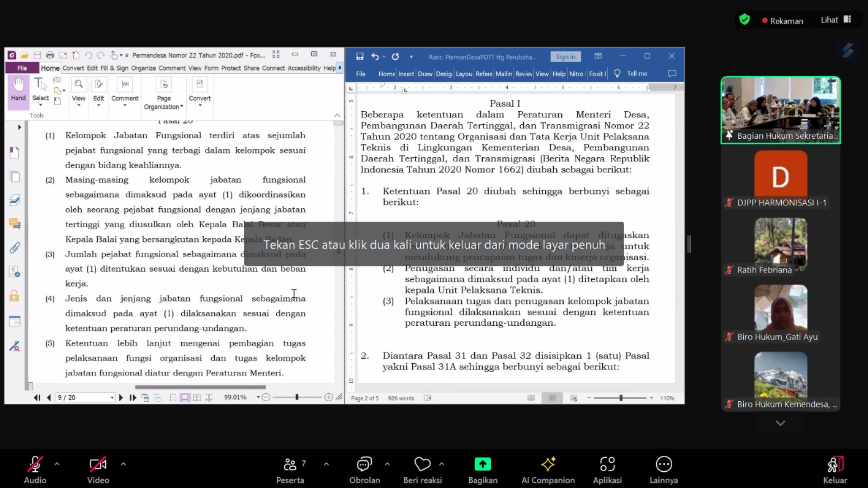Open AI Companion
Screen dimensions: 868x488
coord(548,470)
